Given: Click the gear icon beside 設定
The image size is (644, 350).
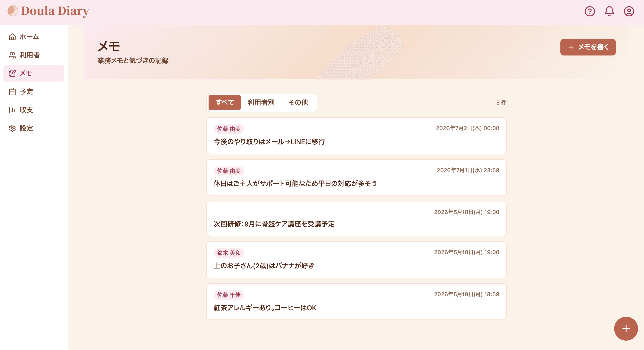Looking at the screenshot, I should (12, 128).
